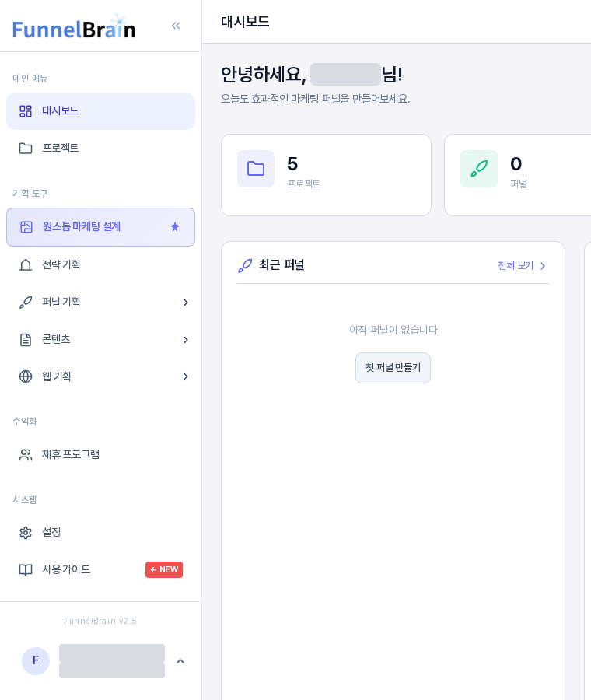Open 설정 in system section

pyautogui.click(x=100, y=533)
